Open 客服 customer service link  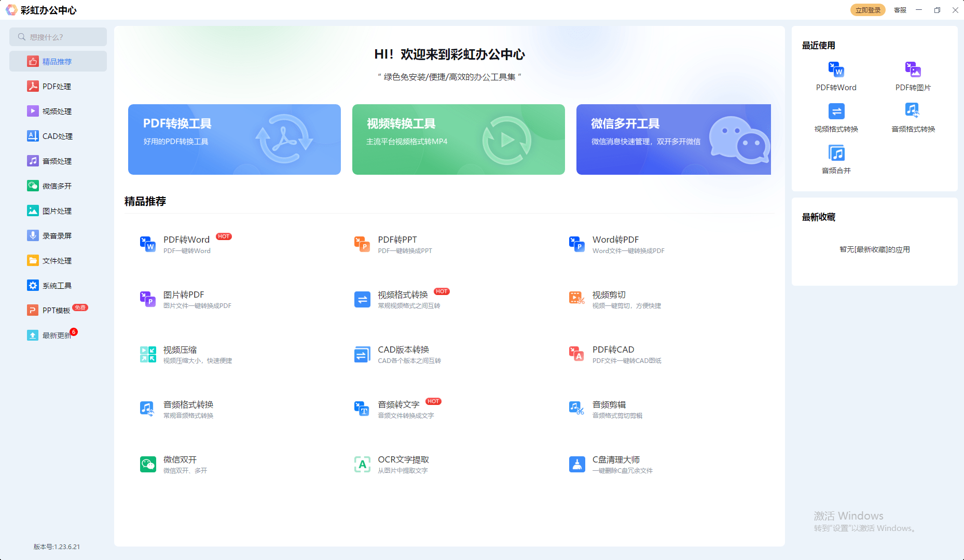(900, 10)
